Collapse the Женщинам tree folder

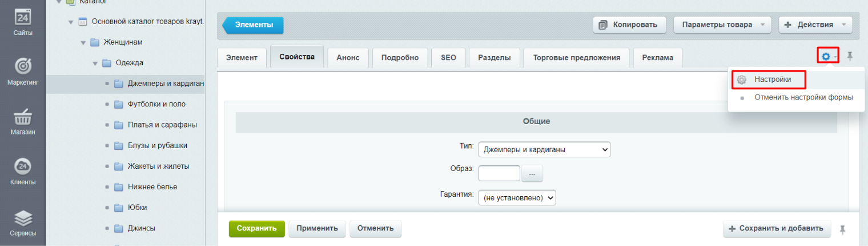pos(83,42)
